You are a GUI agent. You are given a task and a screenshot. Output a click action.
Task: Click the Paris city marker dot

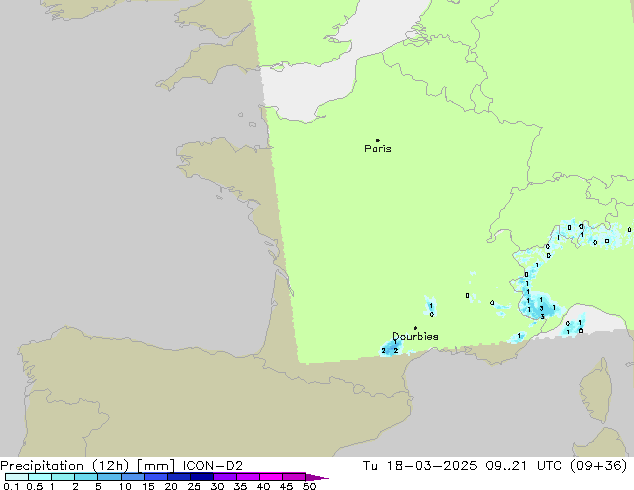tap(377, 141)
